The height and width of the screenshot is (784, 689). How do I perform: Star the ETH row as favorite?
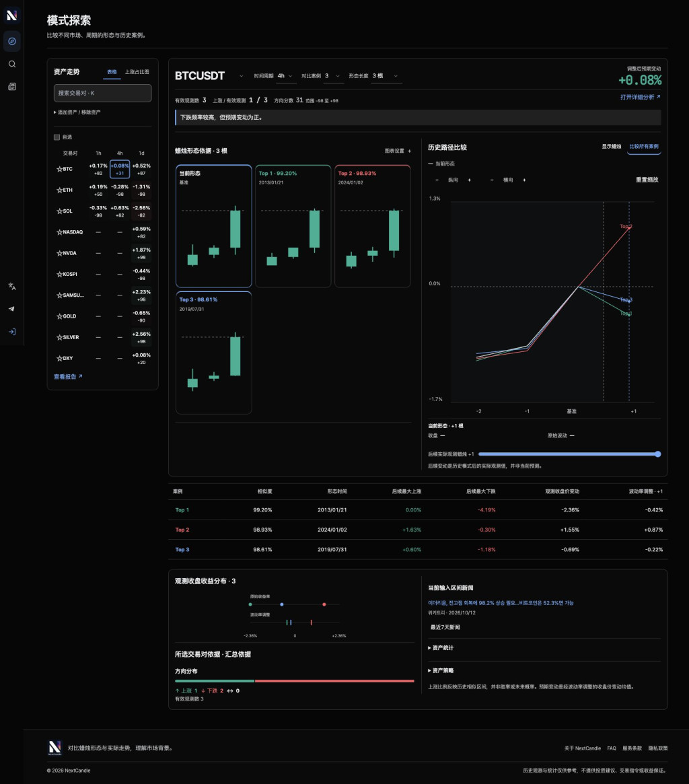coord(59,190)
